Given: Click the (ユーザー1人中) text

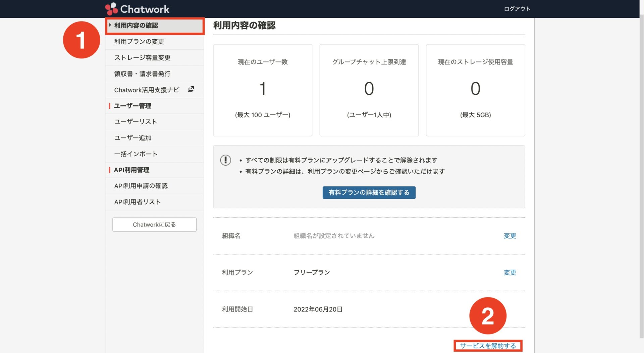Looking at the screenshot, I should tap(369, 115).
